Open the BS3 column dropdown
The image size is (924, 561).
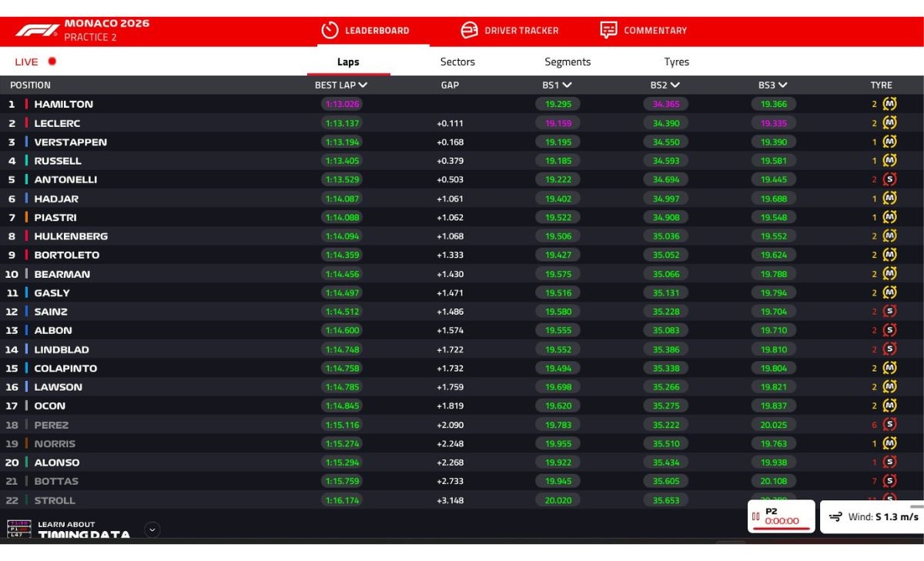783,85
